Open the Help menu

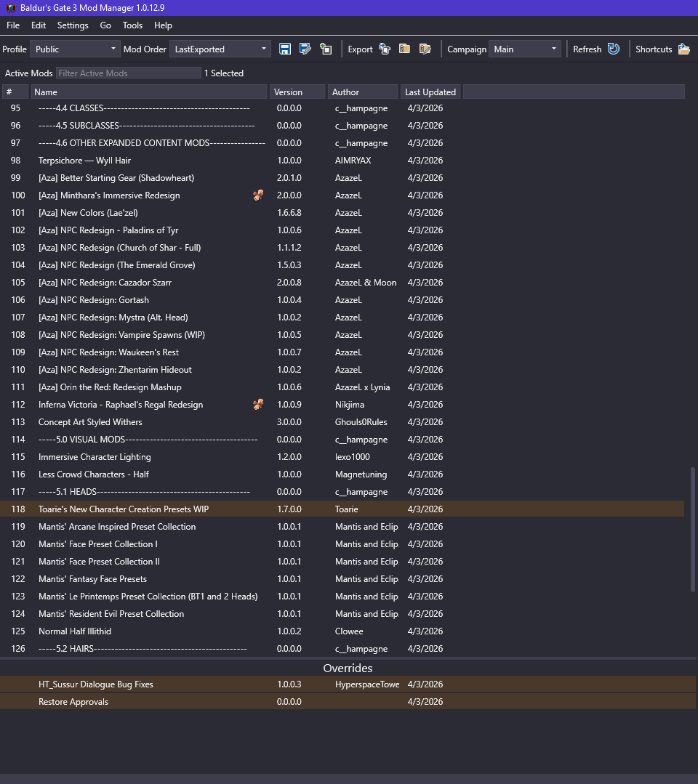coord(163,25)
